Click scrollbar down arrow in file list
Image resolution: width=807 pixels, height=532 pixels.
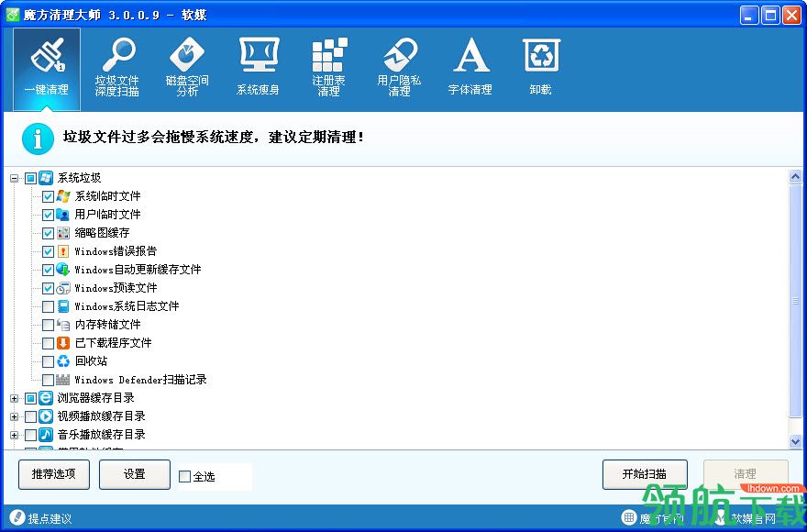795,441
